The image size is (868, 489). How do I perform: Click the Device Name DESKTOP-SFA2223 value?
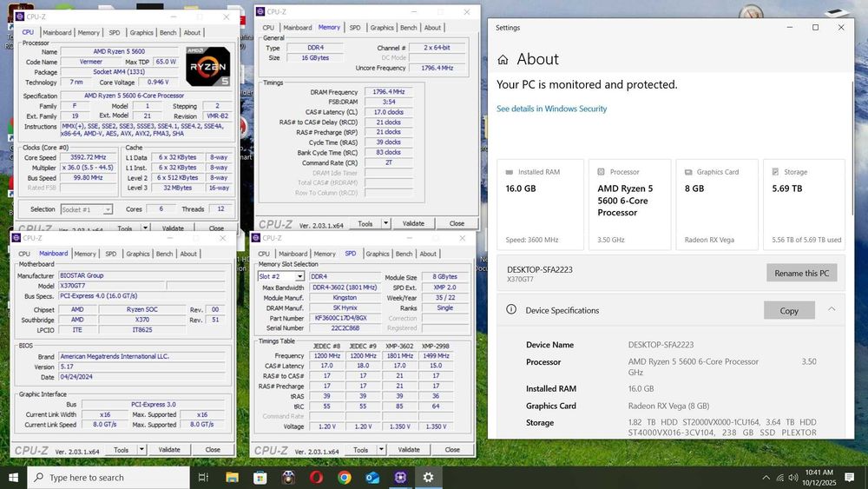[x=661, y=345]
